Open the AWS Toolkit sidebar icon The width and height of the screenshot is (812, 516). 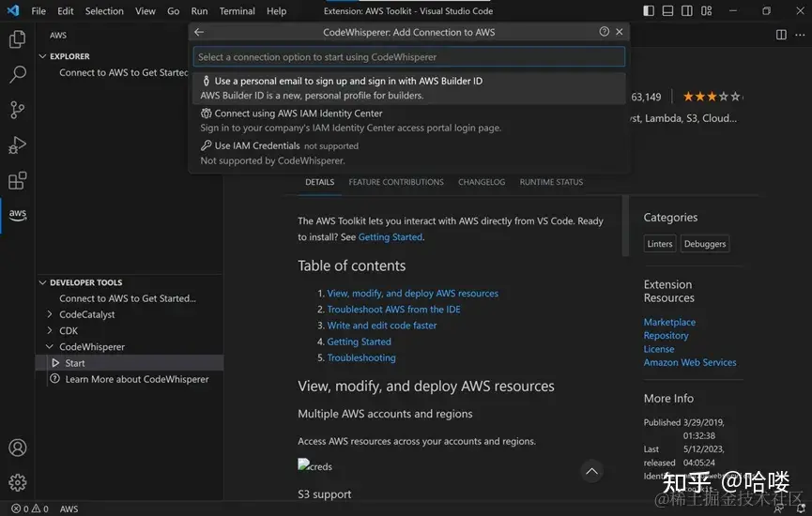[x=17, y=215]
